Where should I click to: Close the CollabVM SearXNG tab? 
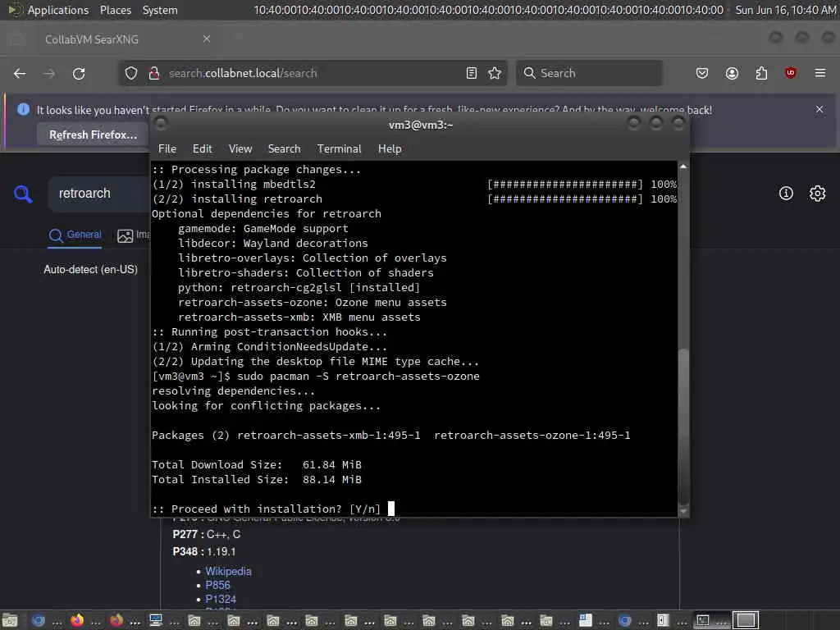[x=206, y=39]
